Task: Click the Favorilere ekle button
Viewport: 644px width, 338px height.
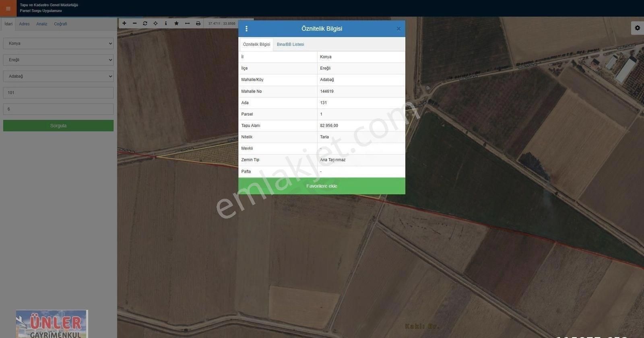Action: point(322,186)
